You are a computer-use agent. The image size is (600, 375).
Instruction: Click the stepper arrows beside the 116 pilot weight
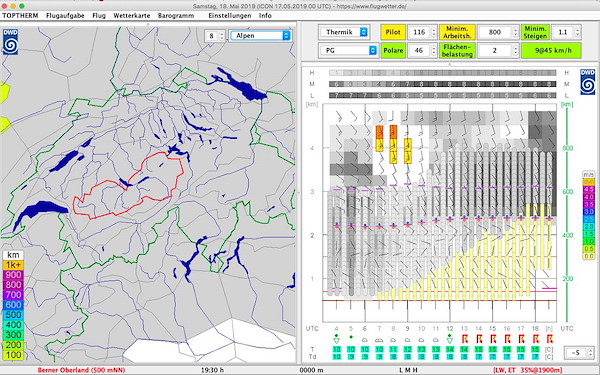[x=434, y=32]
